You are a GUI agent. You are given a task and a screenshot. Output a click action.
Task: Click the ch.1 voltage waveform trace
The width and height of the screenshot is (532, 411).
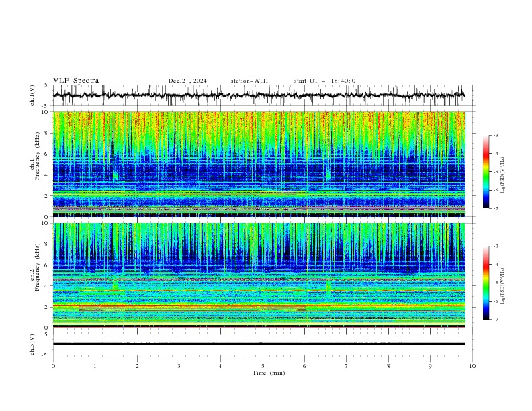[x=259, y=95]
